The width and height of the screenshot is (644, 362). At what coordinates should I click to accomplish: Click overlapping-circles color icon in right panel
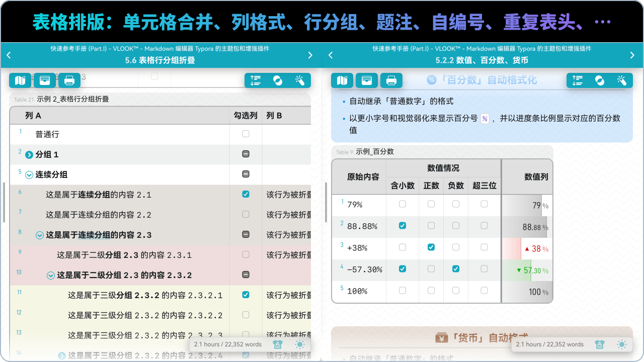click(x=600, y=80)
